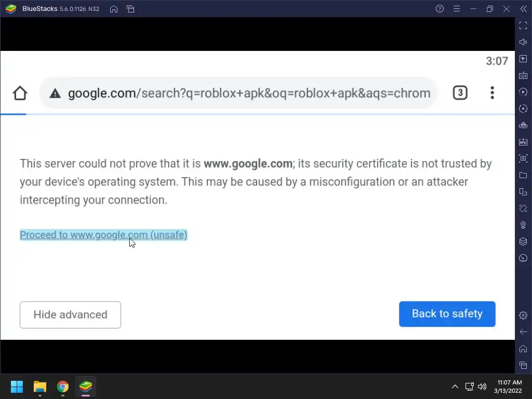Click the Android home icon in the sidebar
Image resolution: width=532 pixels, height=399 pixels.
(x=523, y=349)
